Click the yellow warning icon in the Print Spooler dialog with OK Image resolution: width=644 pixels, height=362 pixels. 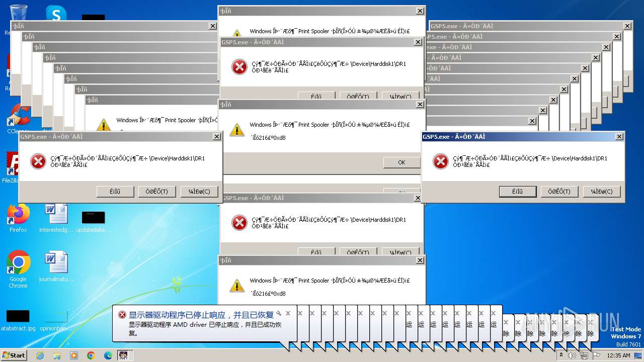click(237, 130)
